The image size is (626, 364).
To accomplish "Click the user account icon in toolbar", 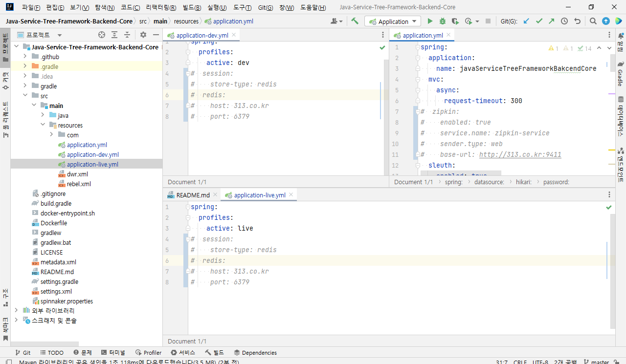I will click(336, 21).
